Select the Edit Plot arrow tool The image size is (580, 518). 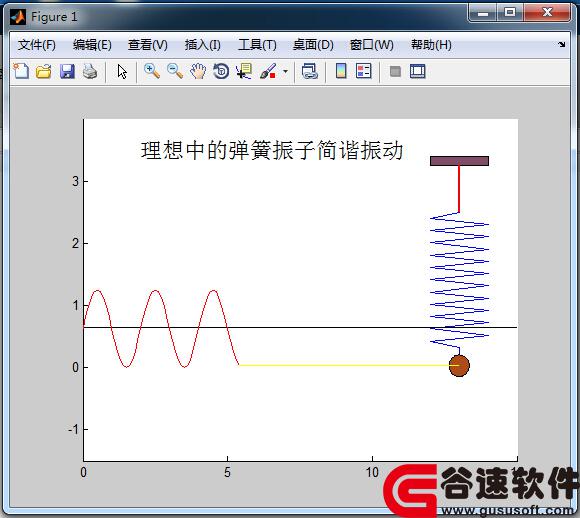coord(122,71)
